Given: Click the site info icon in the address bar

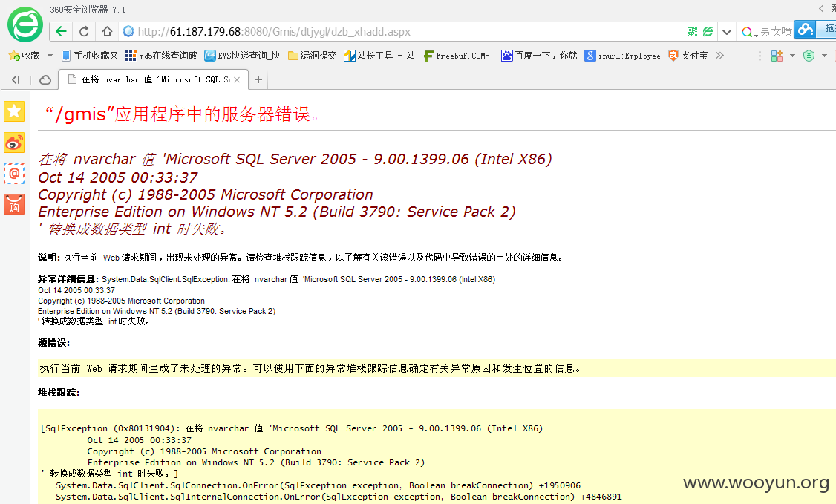Looking at the screenshot, I should pos(128,31).
